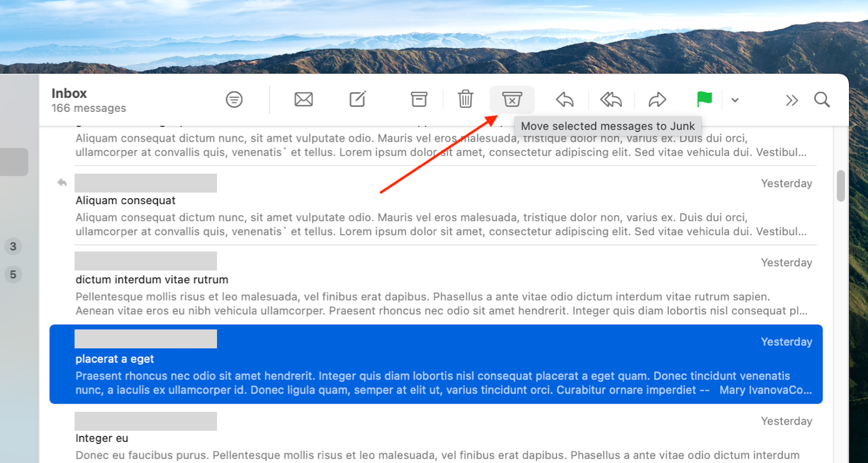Open the message filter icon
This screenshot has height=463, width=868.
234,99
